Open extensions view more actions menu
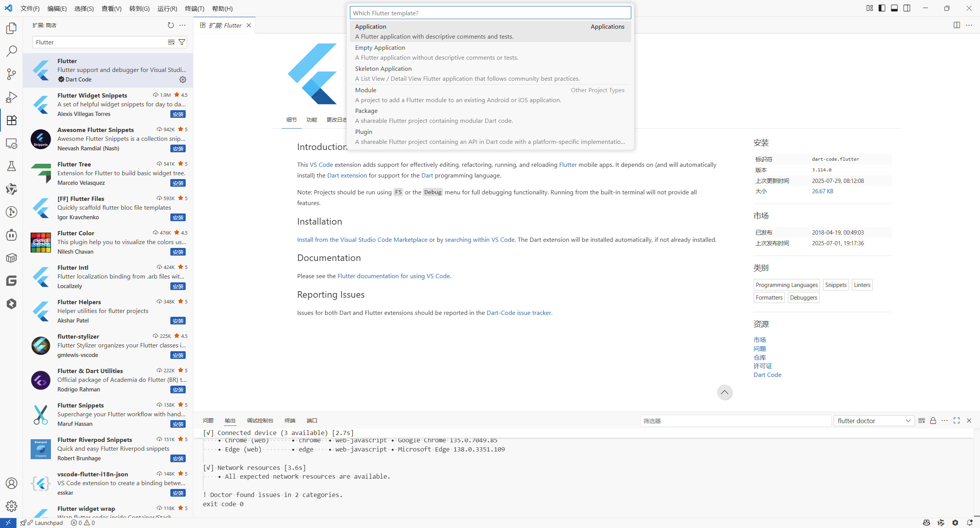The image size is (980, 528). [x=183, y=25]
